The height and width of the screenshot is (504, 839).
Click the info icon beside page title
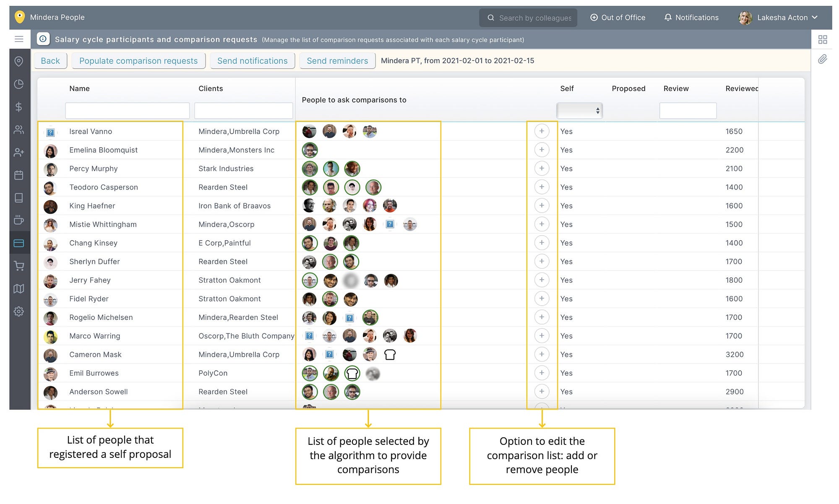tap(43, 39)
